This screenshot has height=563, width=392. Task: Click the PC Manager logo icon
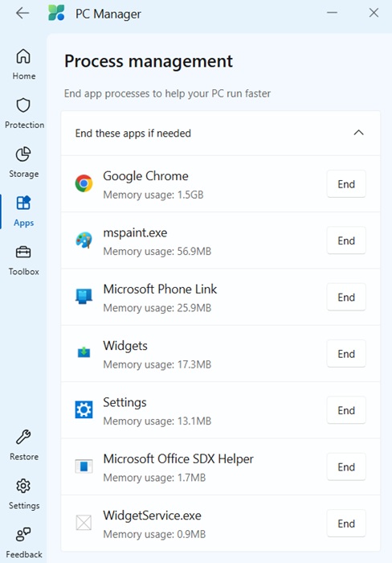coord(56,13)
